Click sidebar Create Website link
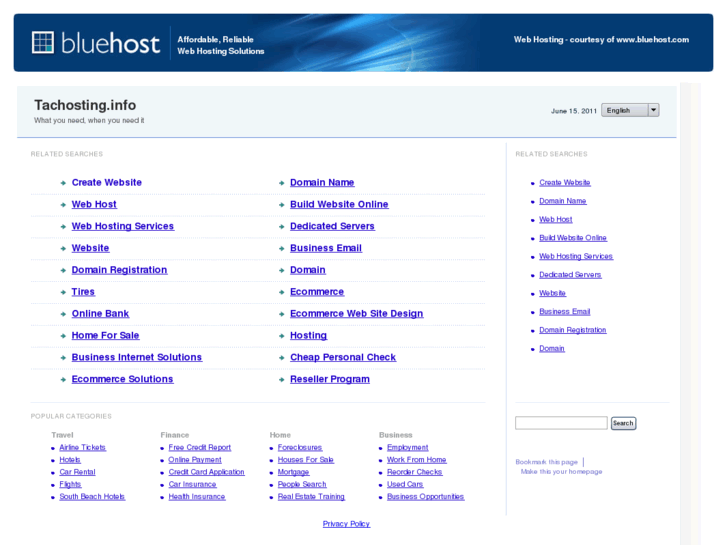The width and height of the screenshot is (727, 545). pos(565,182)
